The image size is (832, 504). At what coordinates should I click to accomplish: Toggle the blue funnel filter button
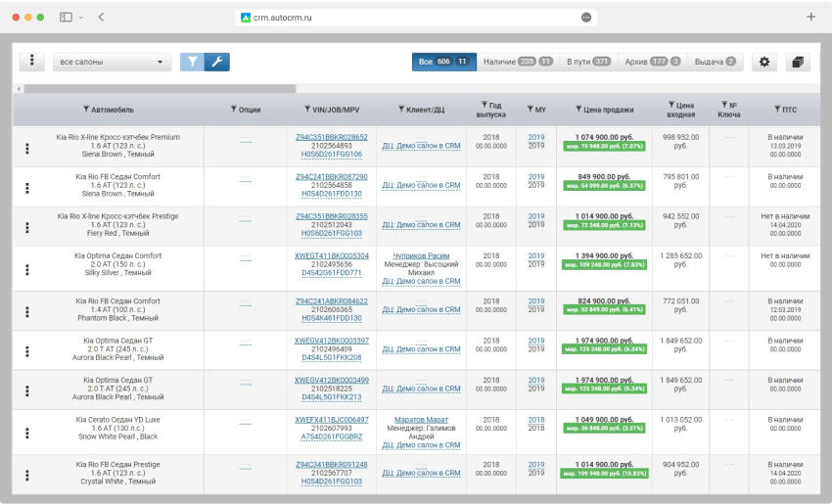click(x=192, y=62)
